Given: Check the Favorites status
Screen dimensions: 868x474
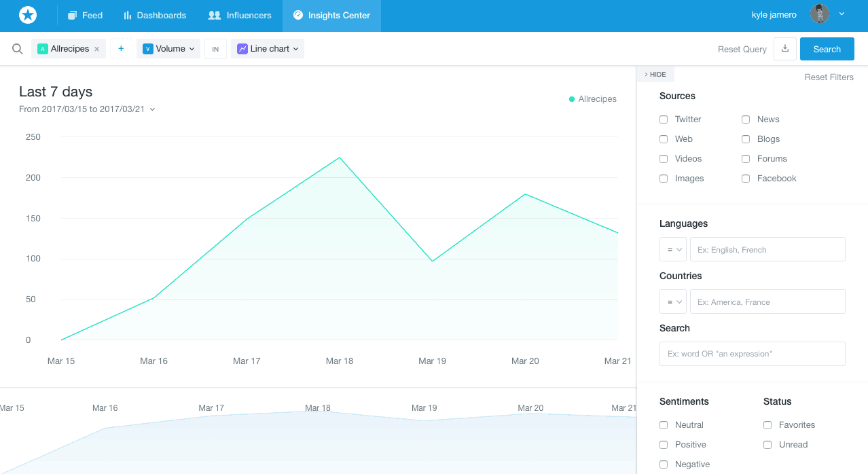Looking at the screenshot, I should coord(767,425).
